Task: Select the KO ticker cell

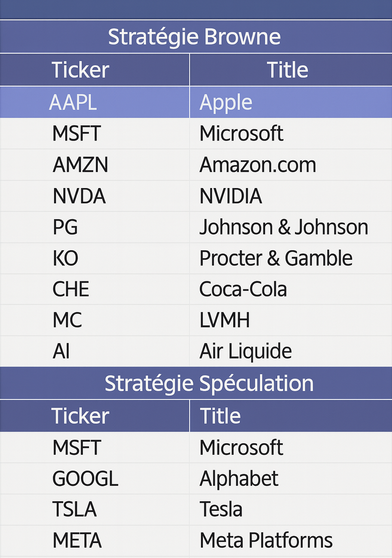Action: [66, 258]
